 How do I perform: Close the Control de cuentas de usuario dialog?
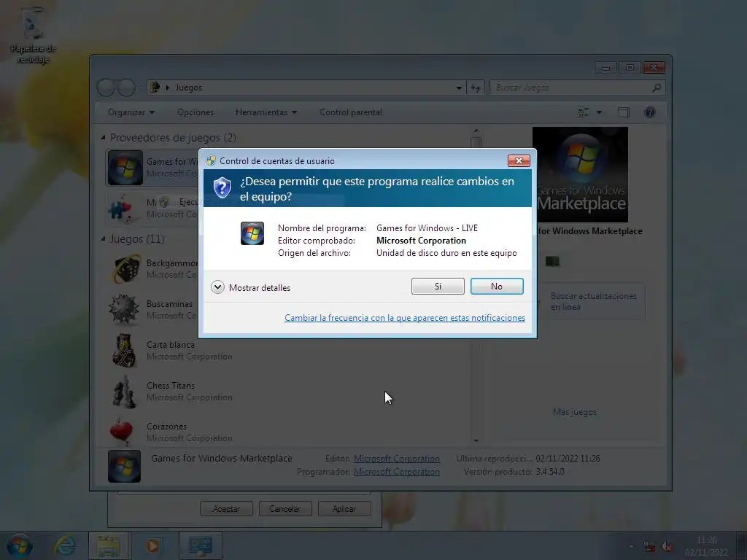[519, 161]
